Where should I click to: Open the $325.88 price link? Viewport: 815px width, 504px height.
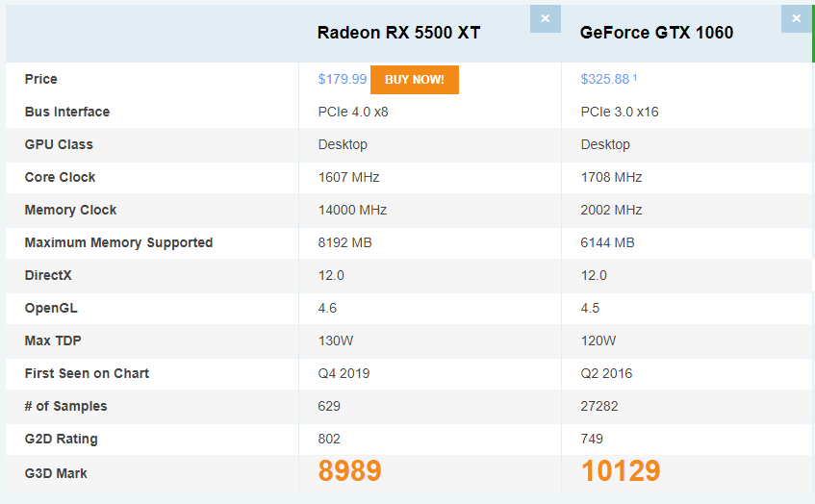tap(604, 79)
